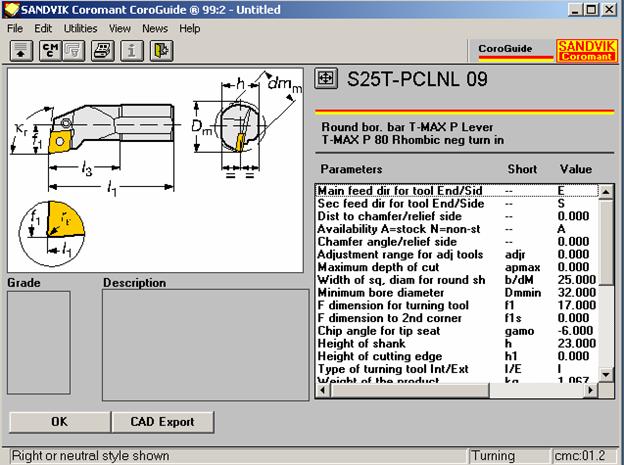The width and height of the screenshot is (624, 465).
Task: Open the File menu
Action: [15, 29]
